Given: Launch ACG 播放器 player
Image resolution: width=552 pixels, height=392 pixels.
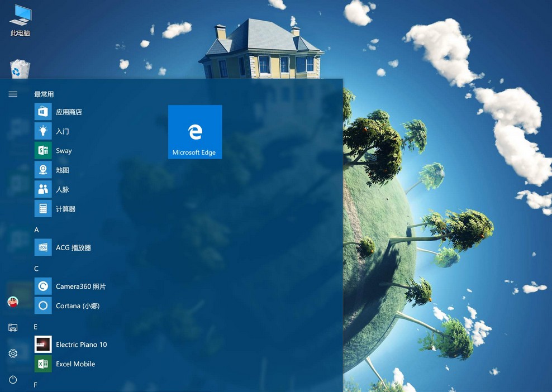Looking at the screenshot, I should [x=43, y=247].
